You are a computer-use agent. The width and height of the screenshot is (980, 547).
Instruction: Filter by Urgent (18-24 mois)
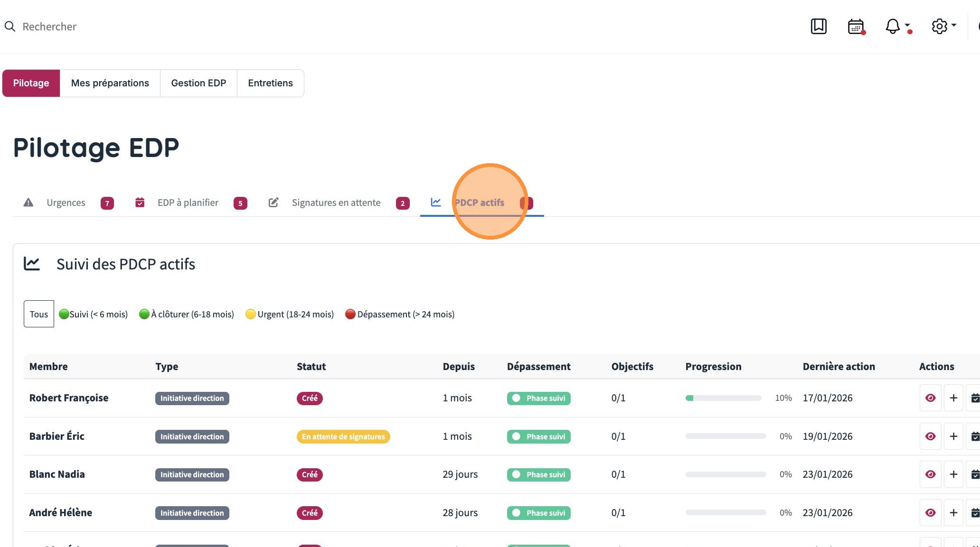(x=290, y=314)
